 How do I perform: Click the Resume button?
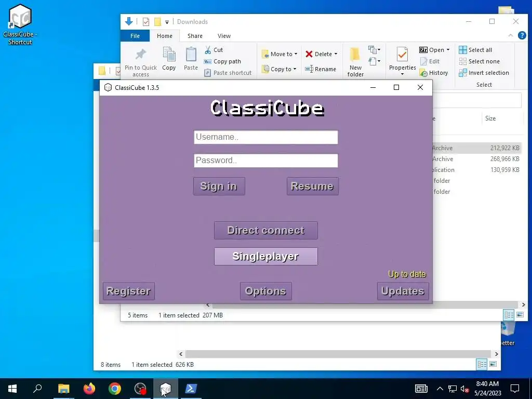(x=312, y=186)
